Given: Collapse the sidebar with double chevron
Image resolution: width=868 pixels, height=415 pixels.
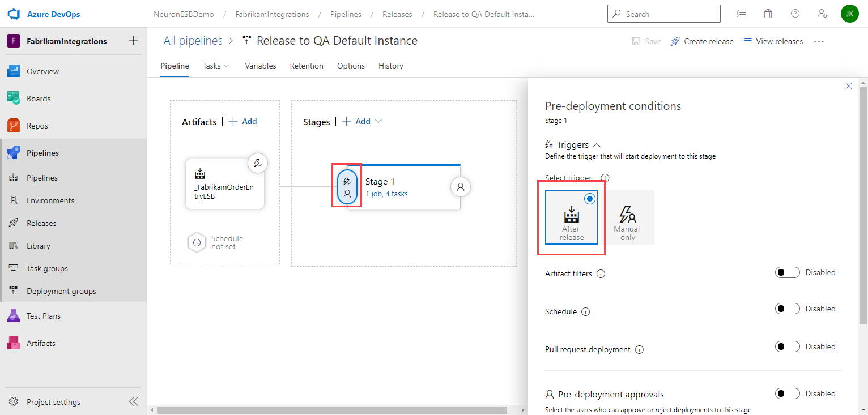Looking at the screenshot, I should click(134, 401).
